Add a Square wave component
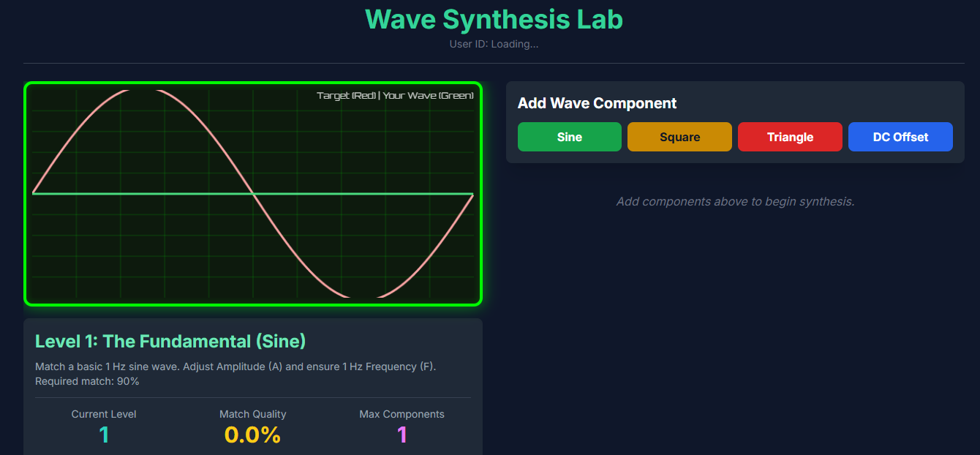980x455 pixels. [679, 137]
